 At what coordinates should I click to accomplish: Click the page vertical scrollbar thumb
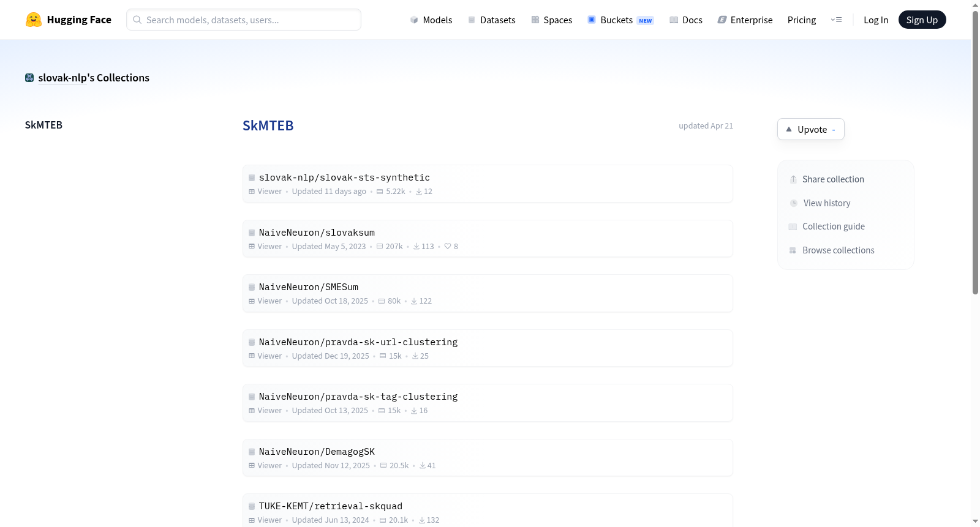coord(975,152)
